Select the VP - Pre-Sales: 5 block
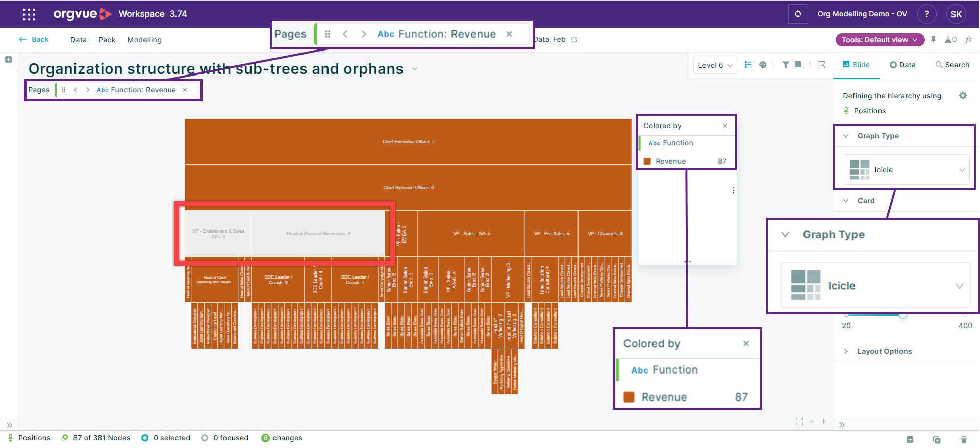The height and width of the screenshot is (448, 980). click(551, 234)
